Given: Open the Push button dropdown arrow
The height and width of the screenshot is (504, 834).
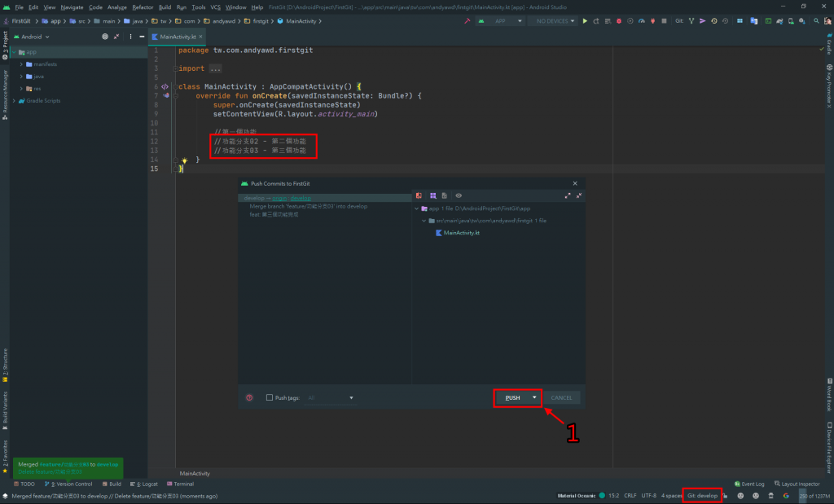Looking at the screenshot, I should point(534,397).
